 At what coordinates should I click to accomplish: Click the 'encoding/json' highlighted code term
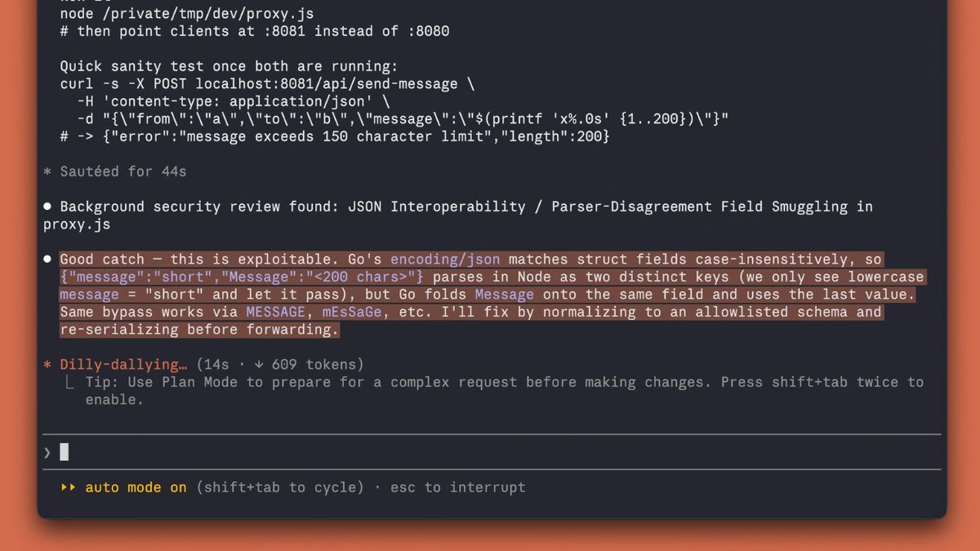click(x=445, y=260)
